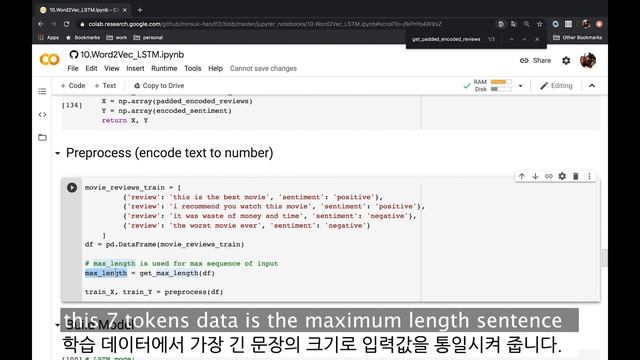The image size is (640, 360).
Task: Copy link to cell icon
Action: click(x=549, y=176)
